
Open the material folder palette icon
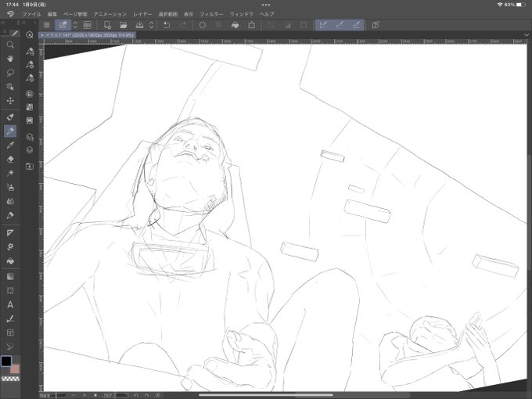click(30, 166)
